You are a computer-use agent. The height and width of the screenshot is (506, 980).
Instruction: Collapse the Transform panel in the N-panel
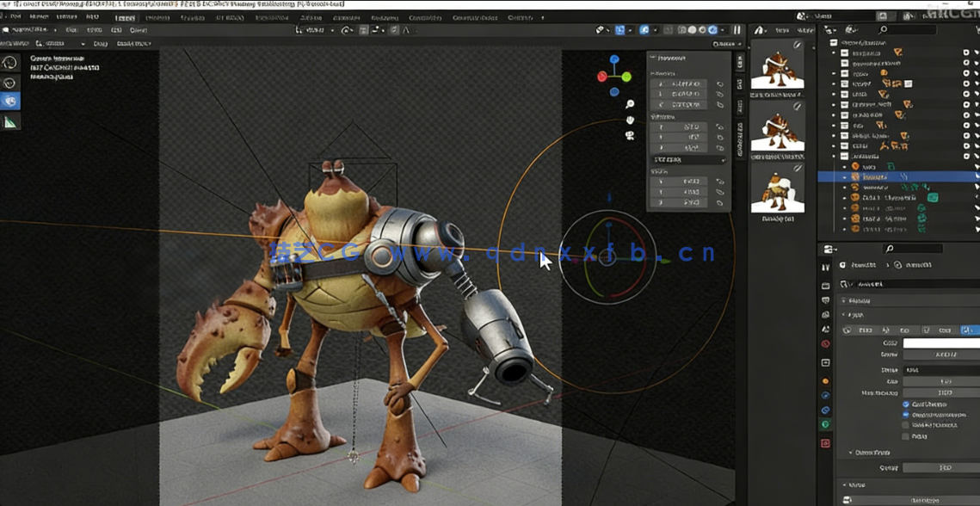656,58
